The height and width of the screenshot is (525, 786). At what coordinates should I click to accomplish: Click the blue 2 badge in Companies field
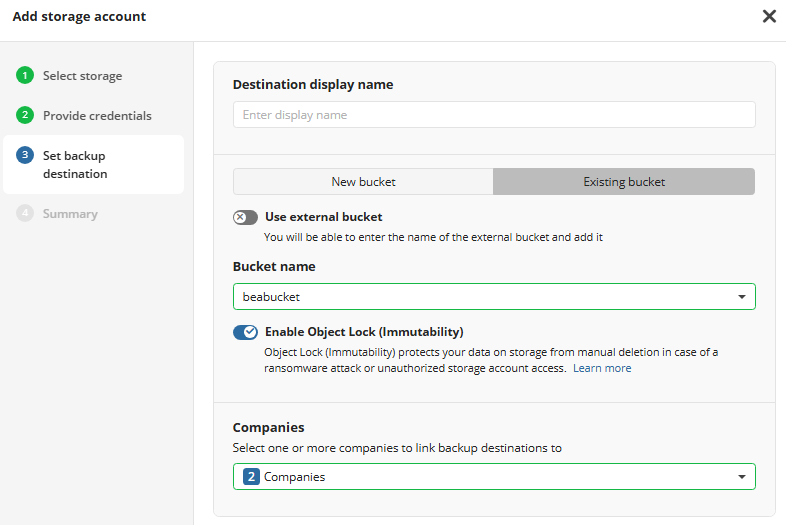[x=251, y=477]
